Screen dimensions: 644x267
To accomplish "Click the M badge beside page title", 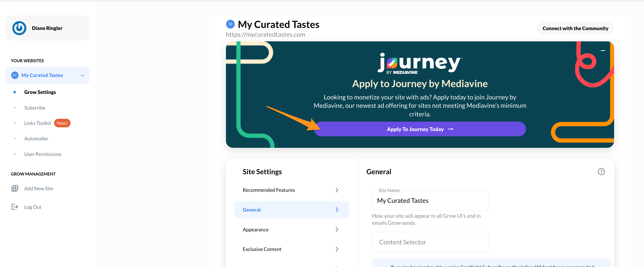I will coord(230,24).
